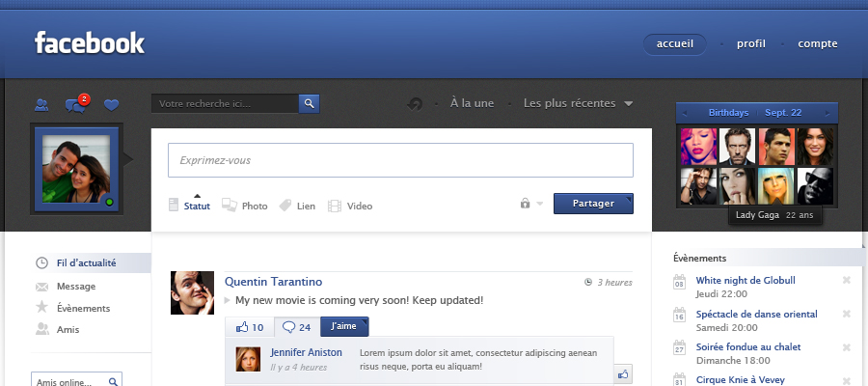Click the privacy lock icon

tap(525, 204)
